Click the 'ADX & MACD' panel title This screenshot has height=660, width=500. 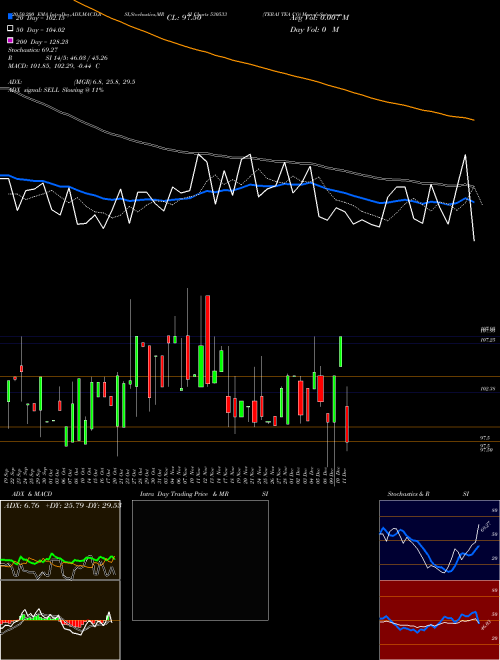click(32, 494)
